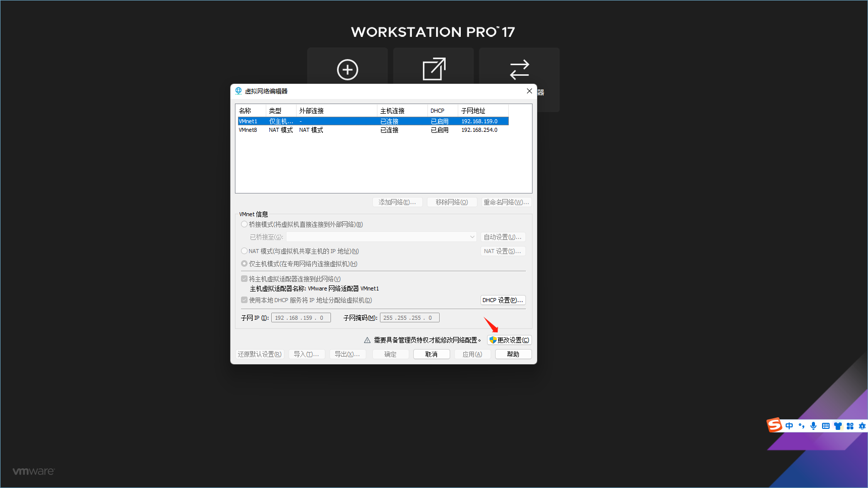Viewport: 868px width, 488px height.
Task: Click the 取消 button
Action: 431,354
